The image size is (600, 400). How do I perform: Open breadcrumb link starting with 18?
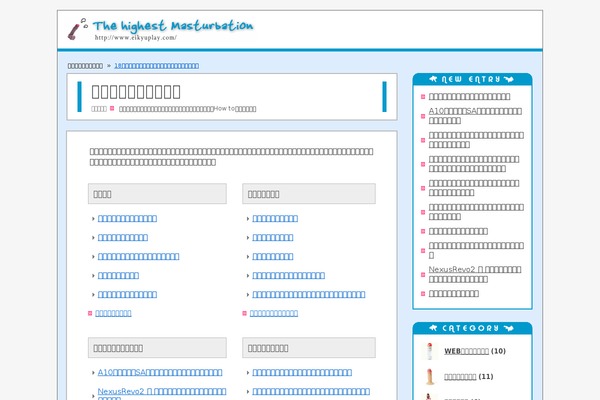pyautogui.click(x=157, y=66)
